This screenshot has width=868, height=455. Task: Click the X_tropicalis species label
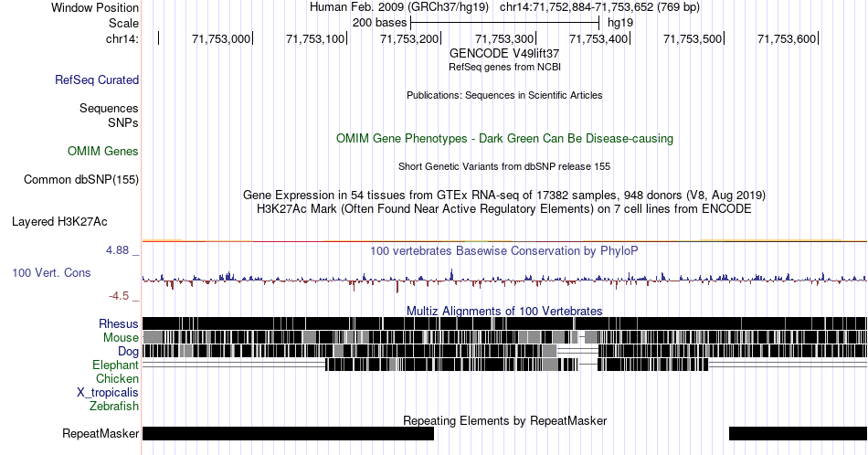[108, 392]
